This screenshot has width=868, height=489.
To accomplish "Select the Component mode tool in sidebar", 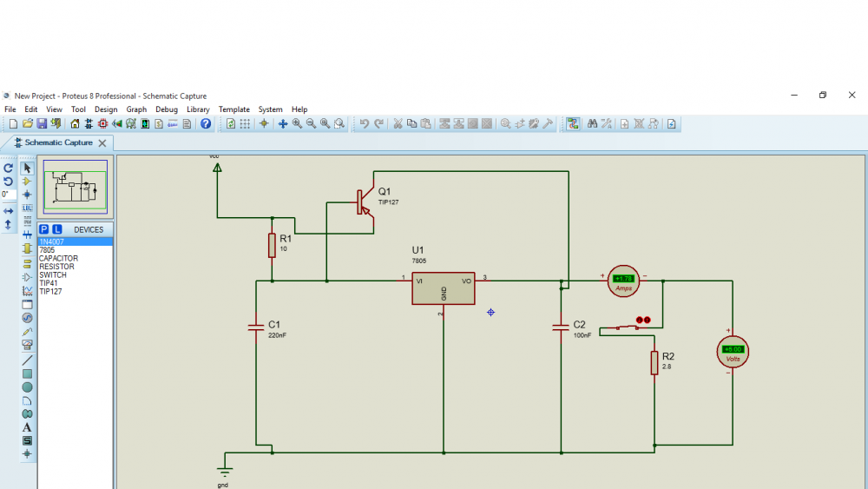I will point(27,182).
